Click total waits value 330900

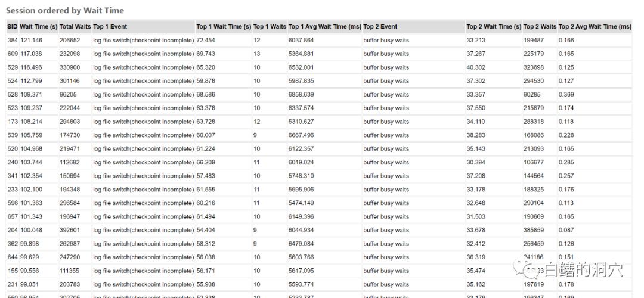(x=70, y=68)
